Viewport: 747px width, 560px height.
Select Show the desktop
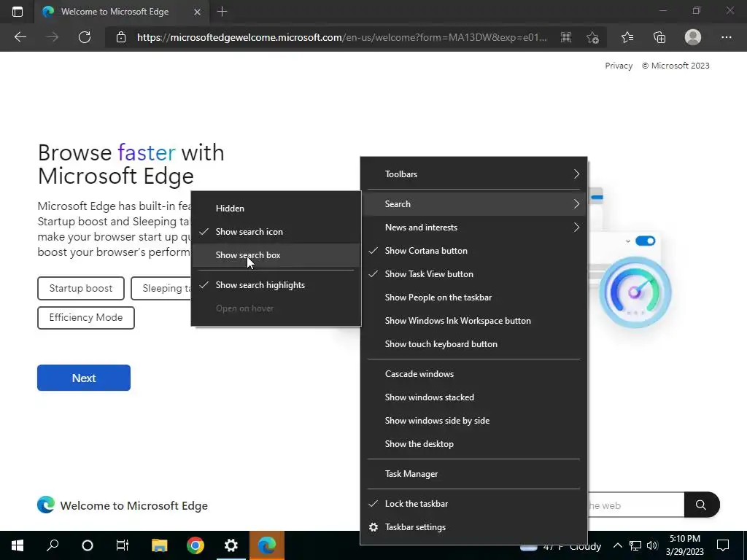(473, 444)
